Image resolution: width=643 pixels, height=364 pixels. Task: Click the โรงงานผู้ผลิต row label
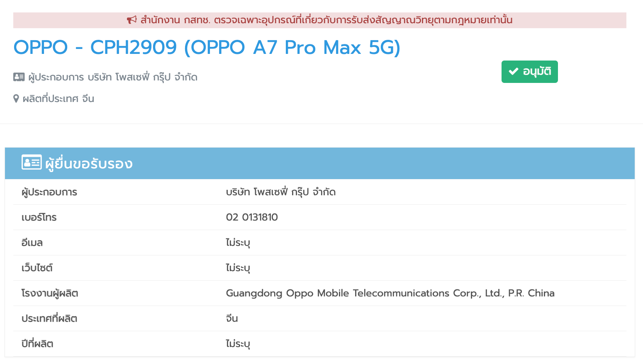(50, 293)
